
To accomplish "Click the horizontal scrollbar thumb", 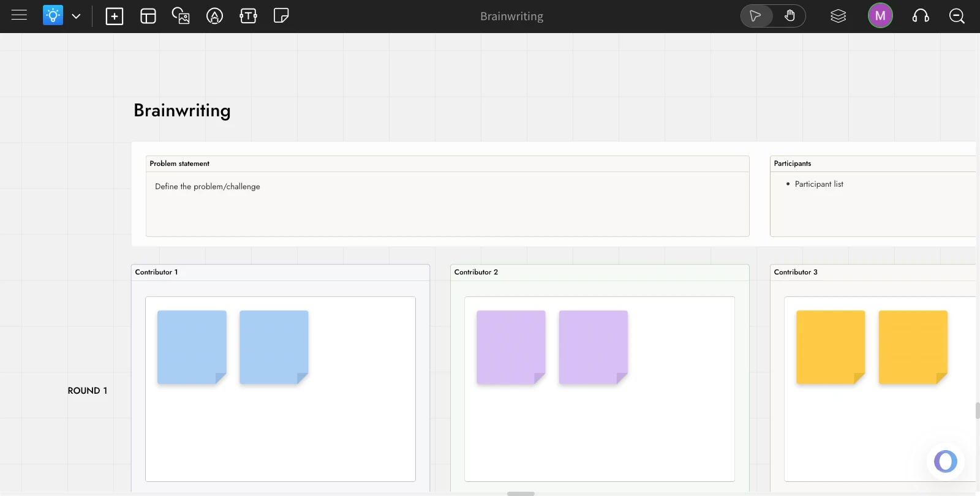I will coord(521,494).
